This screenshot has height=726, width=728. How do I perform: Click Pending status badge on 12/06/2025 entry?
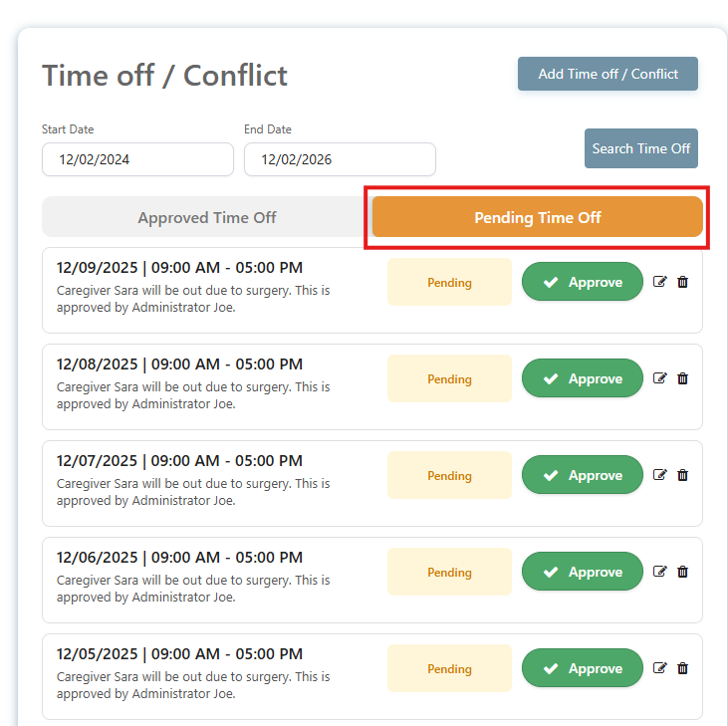(449, 572)
